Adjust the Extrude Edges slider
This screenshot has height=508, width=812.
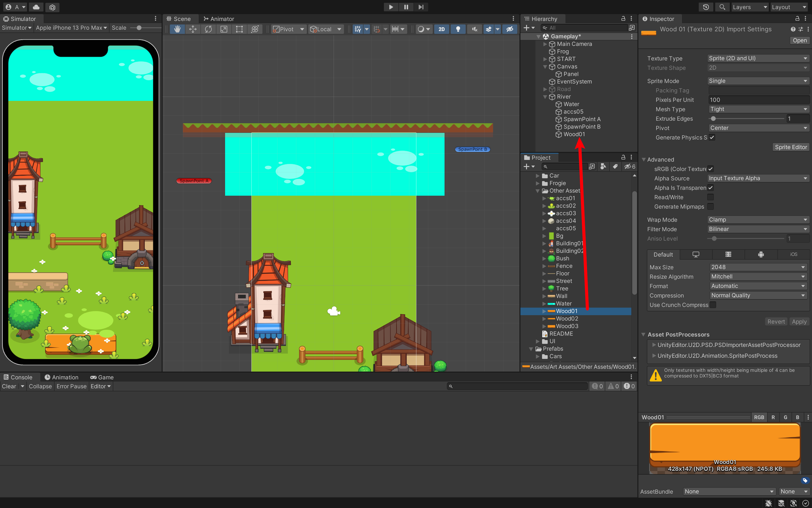click(747, 119)
